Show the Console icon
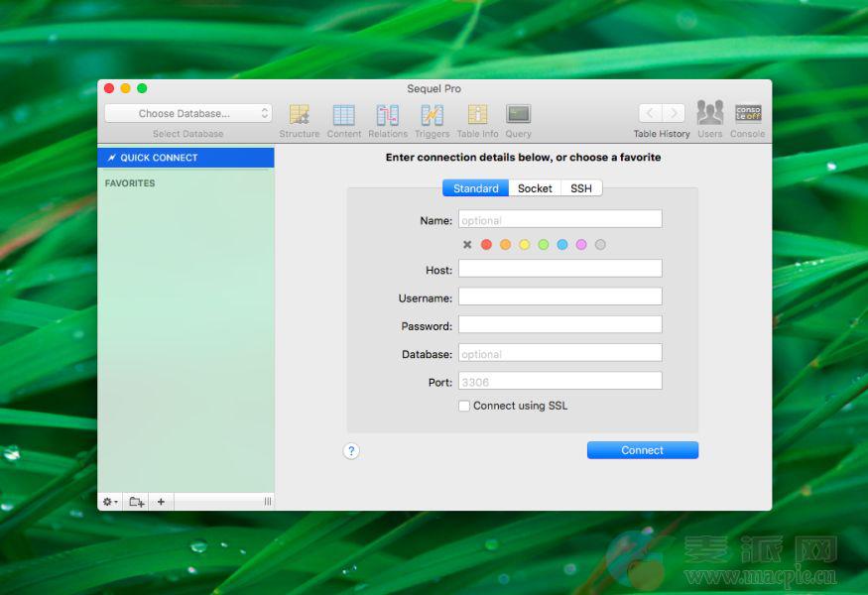This screenshot has height=595, width=868. [x=747, y=113]
